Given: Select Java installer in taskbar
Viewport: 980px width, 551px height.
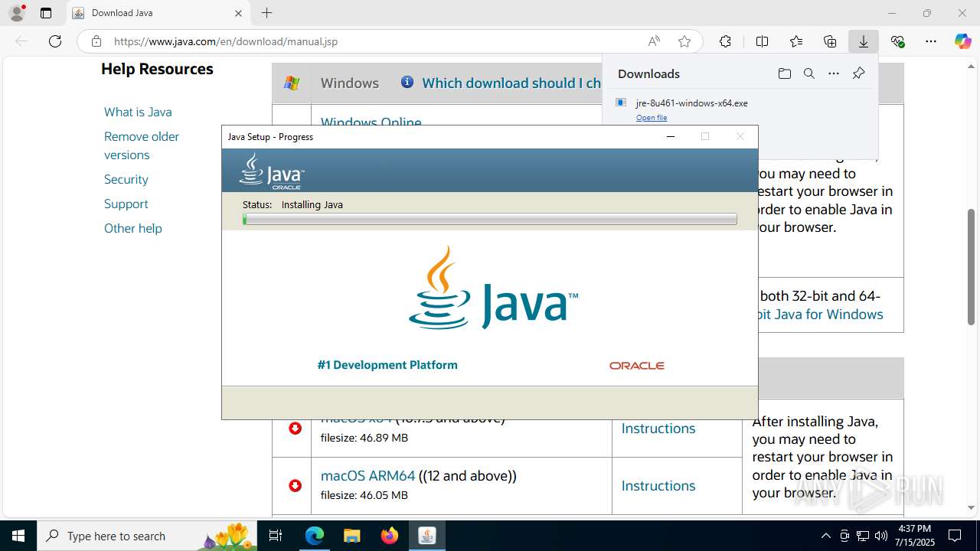Looking at the screenshot, I should [427, 536].
